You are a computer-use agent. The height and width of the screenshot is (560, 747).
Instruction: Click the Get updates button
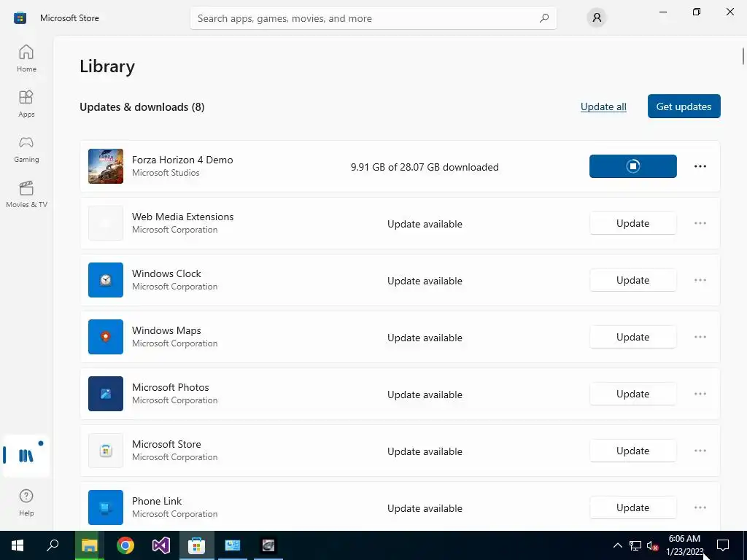pos(684,106)
